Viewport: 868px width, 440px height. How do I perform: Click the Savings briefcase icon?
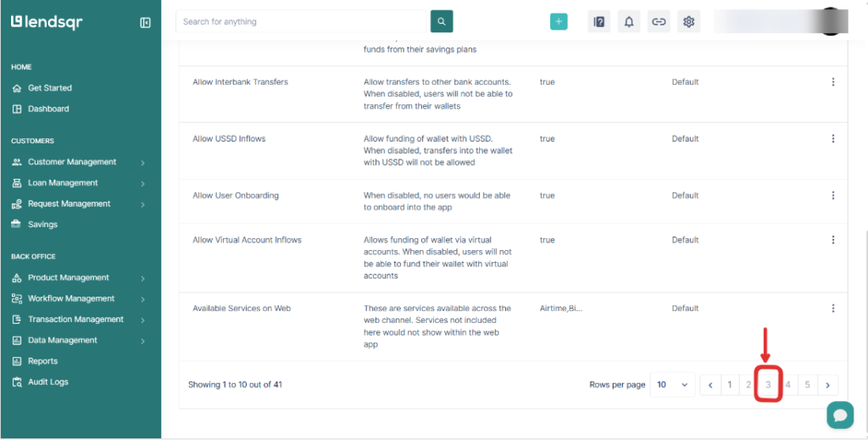point(17,225)
